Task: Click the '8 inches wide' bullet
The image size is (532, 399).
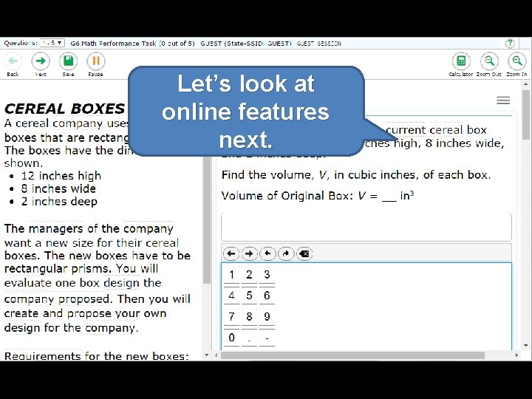Action: [58, 188]
